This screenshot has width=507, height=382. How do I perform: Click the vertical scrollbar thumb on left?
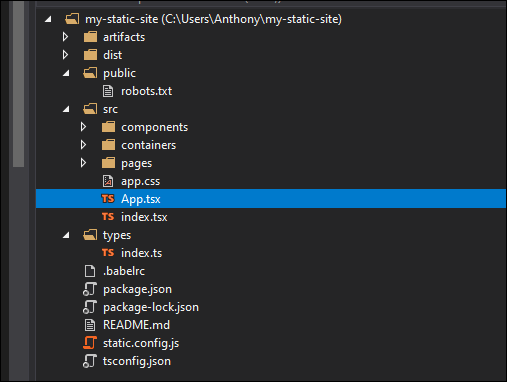(19, 83)
